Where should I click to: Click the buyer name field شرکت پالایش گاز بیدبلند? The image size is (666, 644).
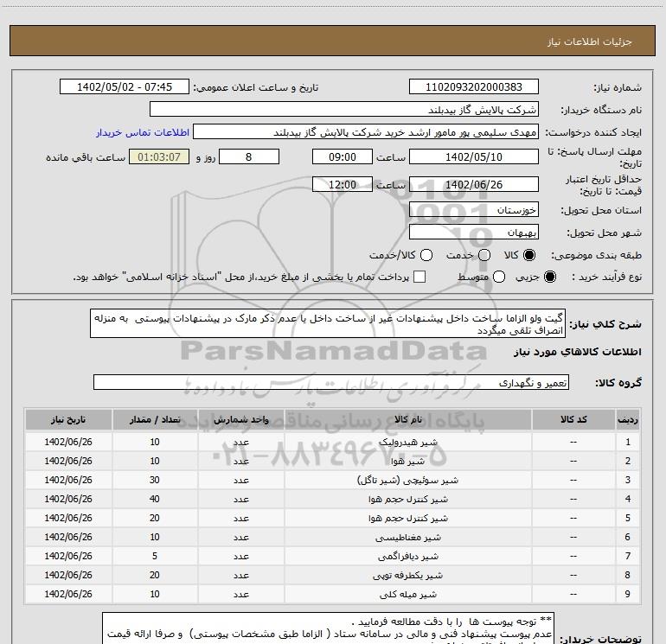(x=344, y=110)
